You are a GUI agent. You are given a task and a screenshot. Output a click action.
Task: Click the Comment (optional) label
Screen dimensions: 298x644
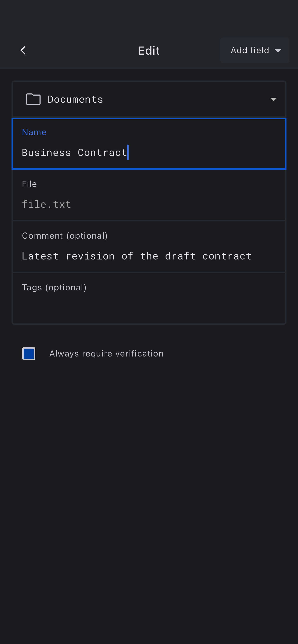click(65, 236)
